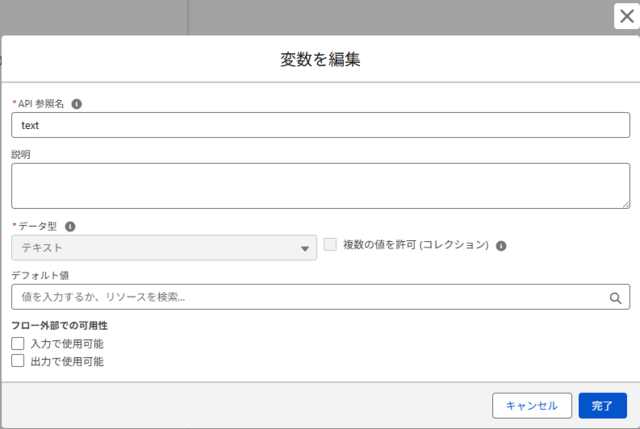Click the 説明 field label
This screenshot has width=640, height=429.
pyautogui.click(x=21, y=155)
